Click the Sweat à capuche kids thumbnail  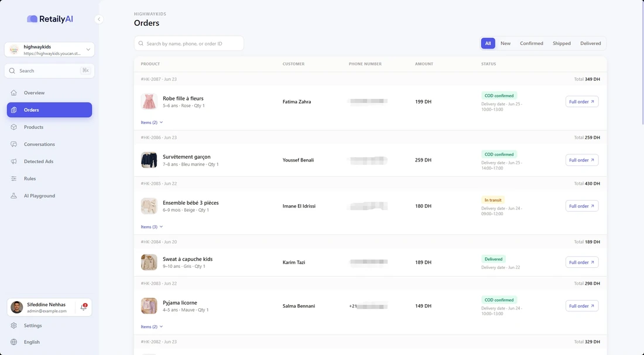[149, 262]
